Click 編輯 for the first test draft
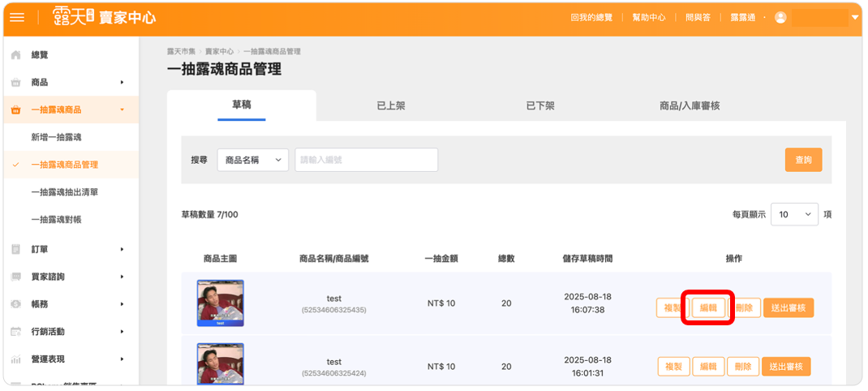 pyautogui.click(x=708, y=307)
